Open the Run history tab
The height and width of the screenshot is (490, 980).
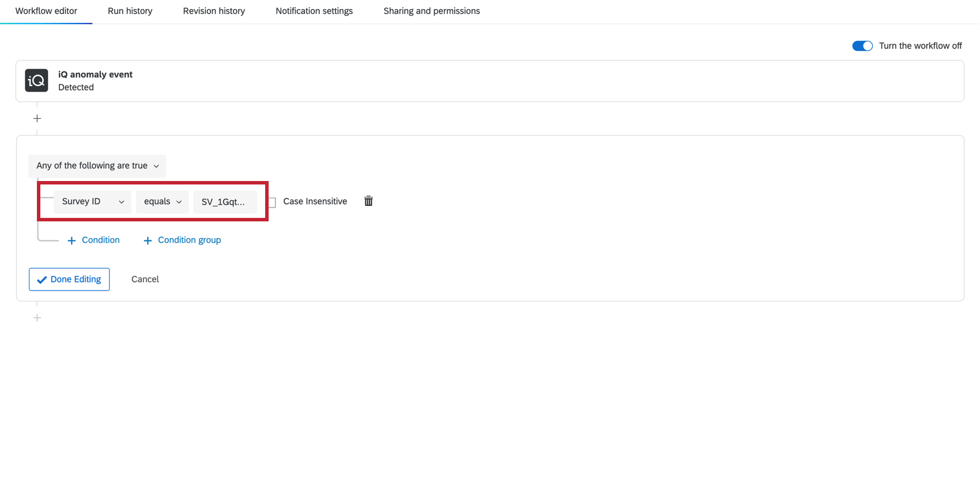(130, 11)
